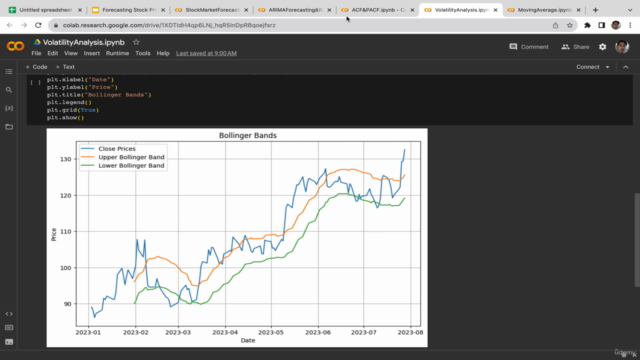
Task: Switch to the StockMarketForecast tab
Action: click(x=212, y=10)
